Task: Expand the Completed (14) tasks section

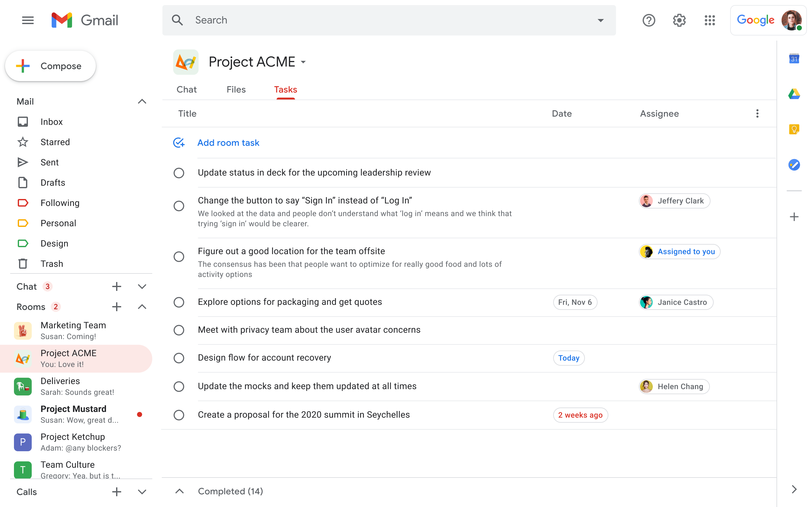Action: [x=180, y=491]
